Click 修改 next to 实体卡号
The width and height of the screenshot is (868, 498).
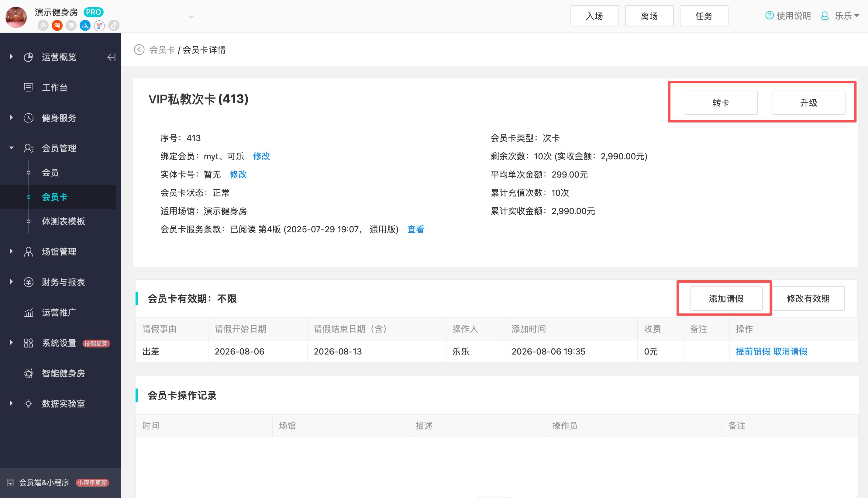[x=238, y=175]
